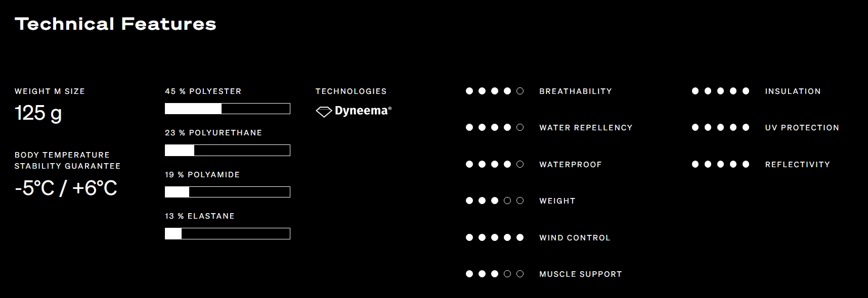868x298 pixels.
Task: Click the first Insulation rating dot
Action: (x=695, y=91)
